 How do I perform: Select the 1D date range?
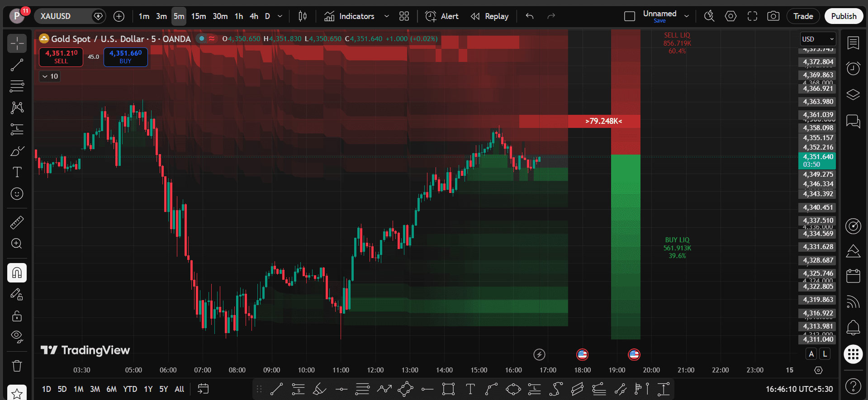(46, 389)
